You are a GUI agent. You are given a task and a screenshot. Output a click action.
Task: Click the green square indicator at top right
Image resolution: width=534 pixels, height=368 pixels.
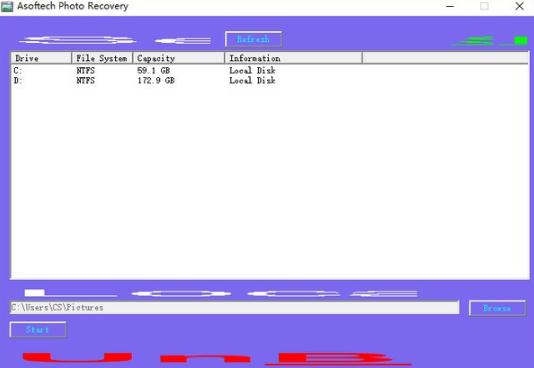tap(521, 41)
